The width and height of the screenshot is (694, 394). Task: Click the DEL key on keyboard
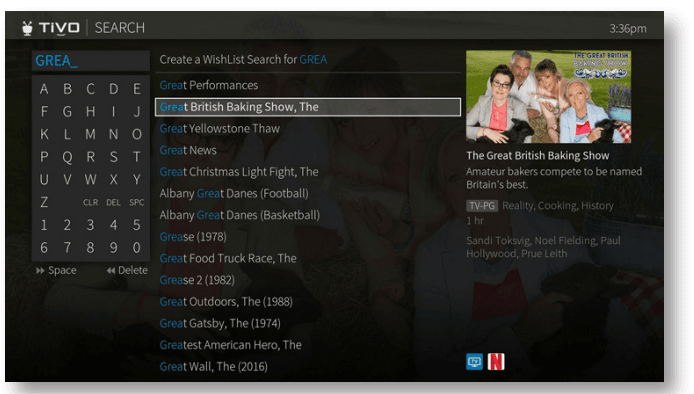pyautogui.click(x=114, y=202)
